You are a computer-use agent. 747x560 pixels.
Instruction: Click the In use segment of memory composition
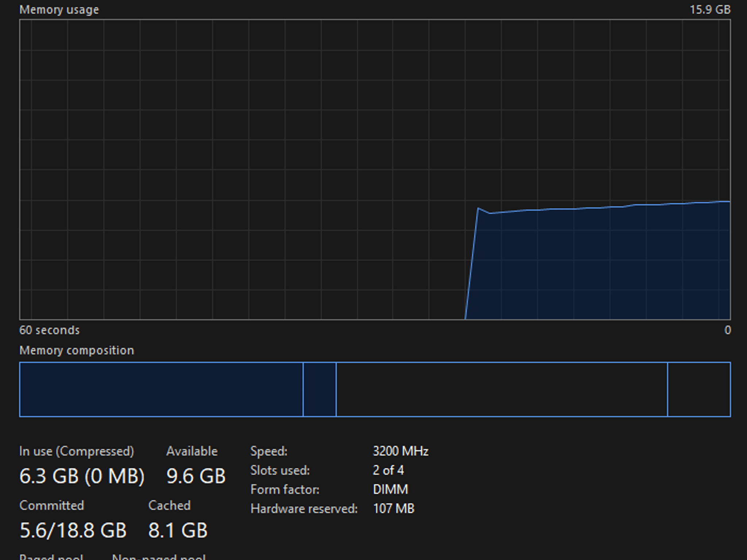click(161, 389)
